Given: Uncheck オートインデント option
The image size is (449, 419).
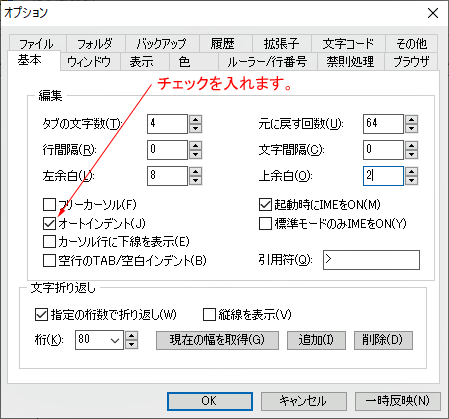Looking at the screenshot, I should coord(49,223).
